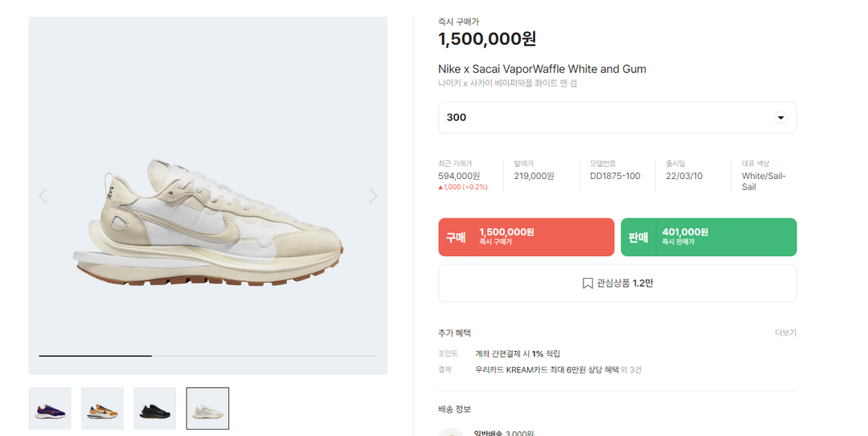
Task: Click the recent trade price 594,000원
Action: tap(459, 176)
